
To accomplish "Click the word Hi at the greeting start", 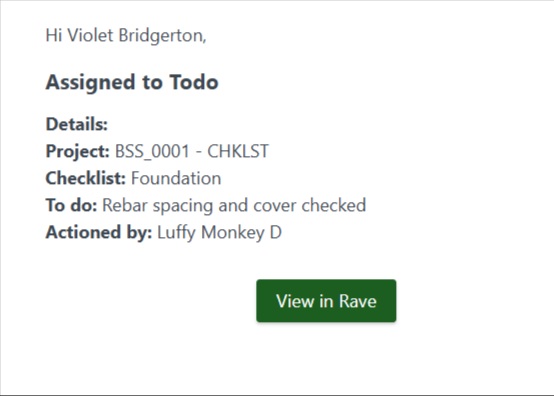I will coord(54,35).
